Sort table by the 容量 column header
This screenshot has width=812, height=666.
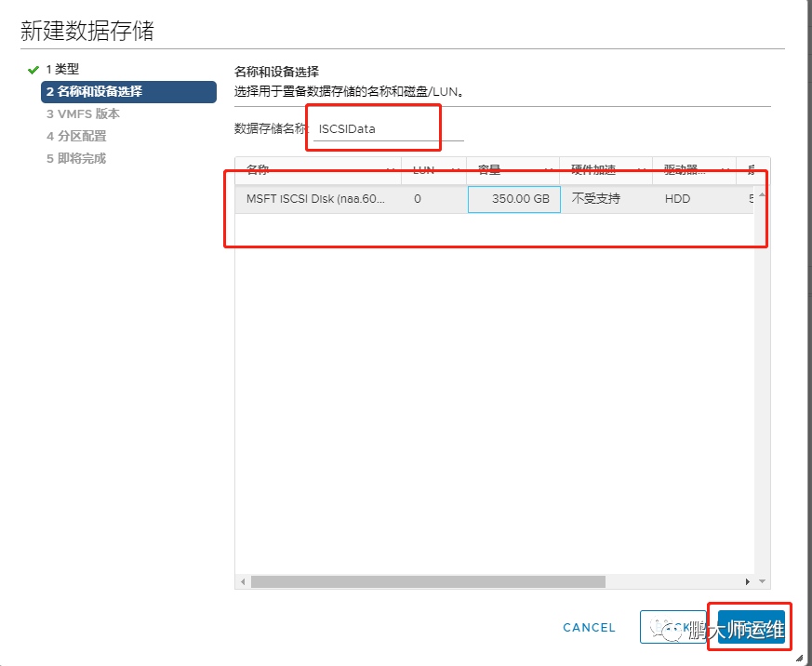pyautogui.click(x=512, y=170)
